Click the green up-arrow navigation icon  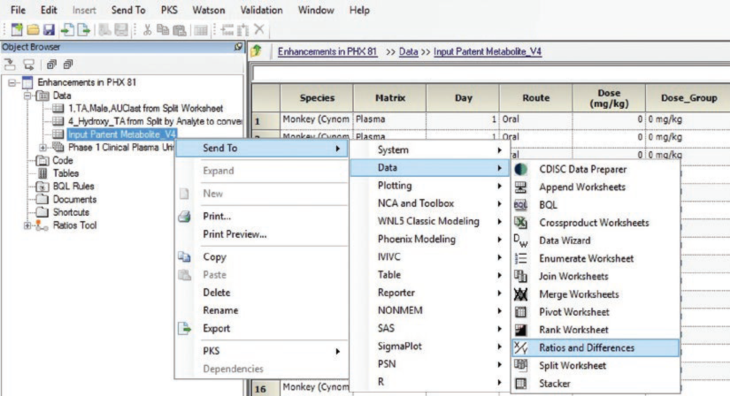[x=256, y=51]
